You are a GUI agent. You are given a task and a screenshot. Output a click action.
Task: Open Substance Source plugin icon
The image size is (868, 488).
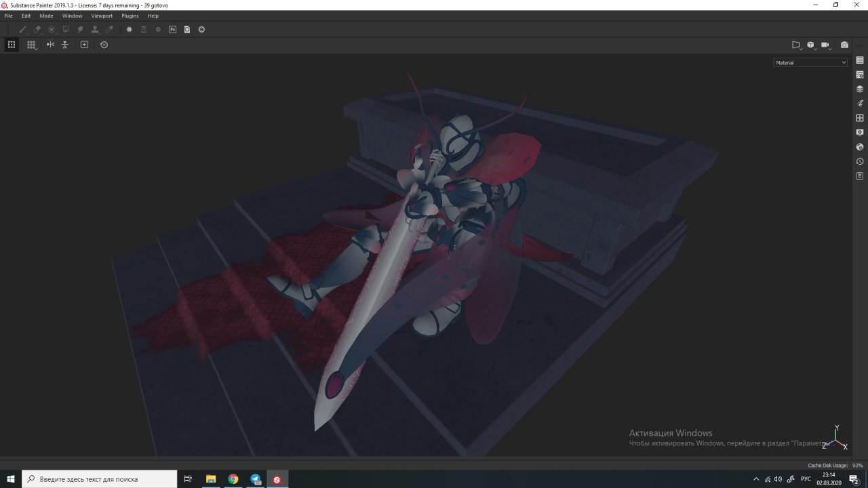(x=129, y=29)
